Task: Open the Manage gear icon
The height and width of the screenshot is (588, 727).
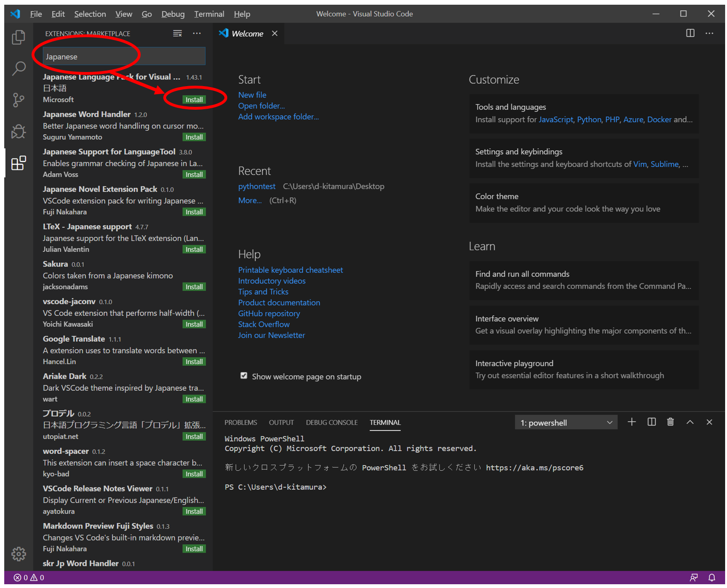Action: pyautogui.click(x=18, y=554)
